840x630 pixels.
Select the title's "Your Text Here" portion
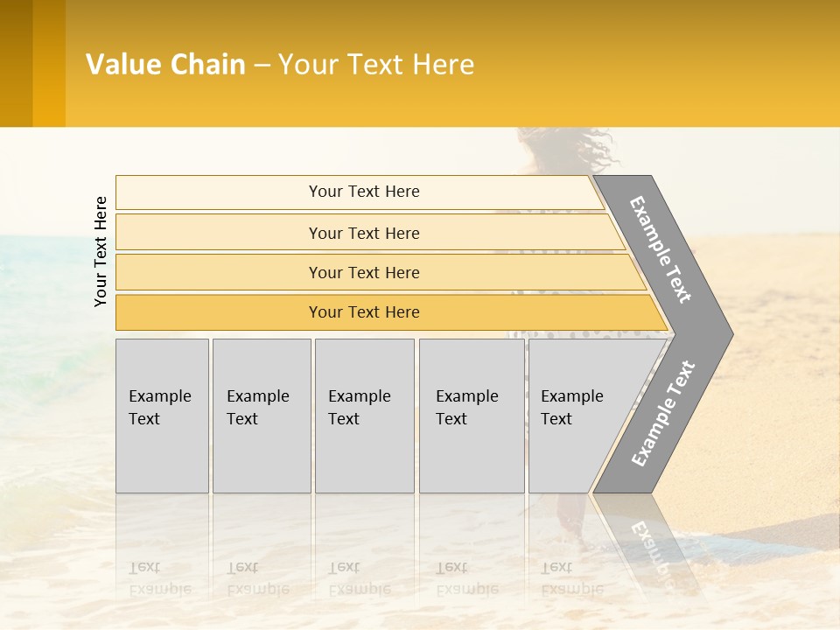[x=376, y=65]
